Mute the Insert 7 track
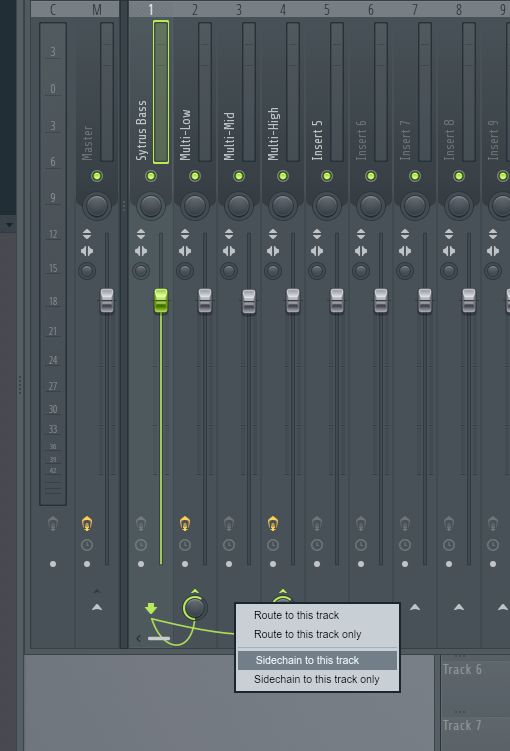The width and height of the screenshot is (510, 751). [415, 176]
